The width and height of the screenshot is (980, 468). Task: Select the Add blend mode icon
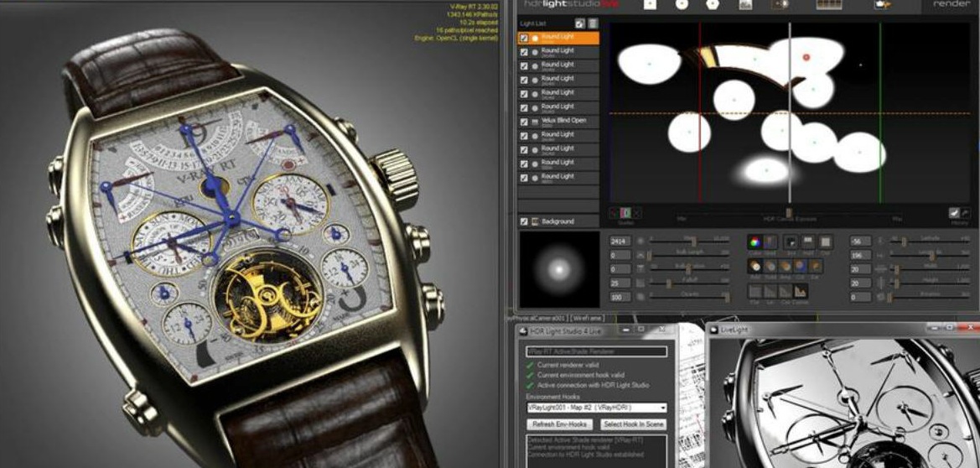pyautogui.click(x=755, y=266)
